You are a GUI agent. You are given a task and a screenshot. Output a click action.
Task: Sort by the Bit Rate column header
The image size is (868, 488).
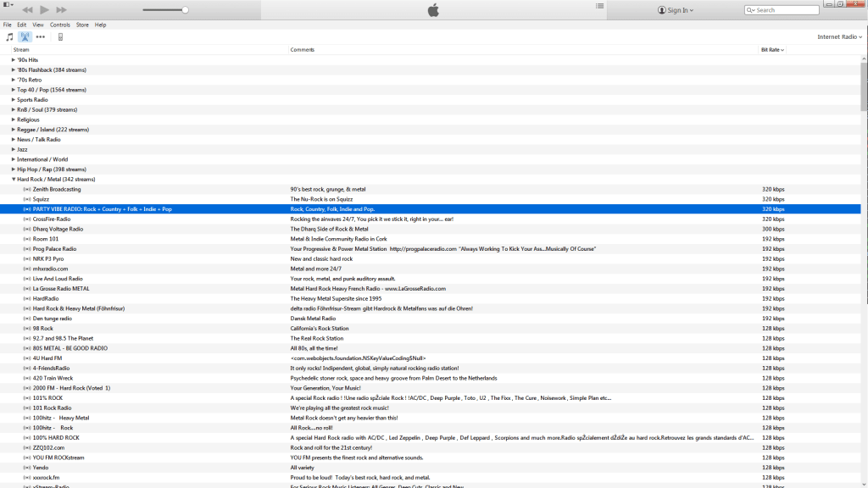point(772,50)
